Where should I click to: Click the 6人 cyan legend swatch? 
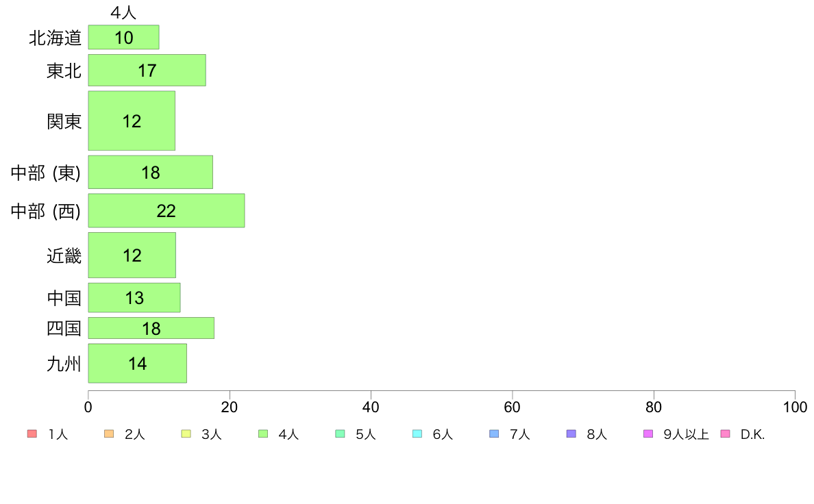(417, 434)
